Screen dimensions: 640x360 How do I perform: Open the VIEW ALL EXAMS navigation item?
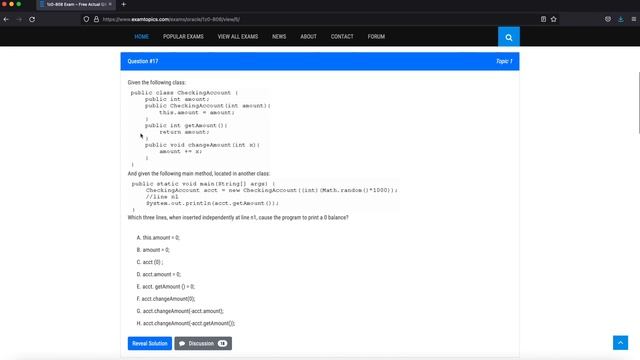pyautogui.click(x=238, y=37)
